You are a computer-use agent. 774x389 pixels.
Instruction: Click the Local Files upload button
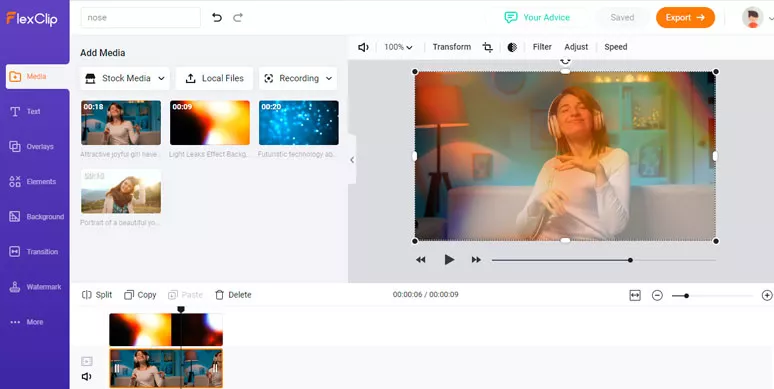pos(214,78)
